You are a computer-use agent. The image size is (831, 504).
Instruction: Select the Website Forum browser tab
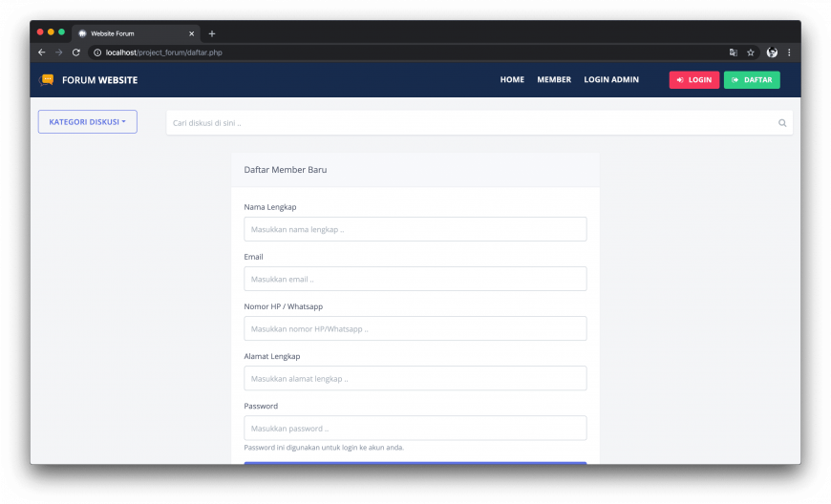coord(136,33)
